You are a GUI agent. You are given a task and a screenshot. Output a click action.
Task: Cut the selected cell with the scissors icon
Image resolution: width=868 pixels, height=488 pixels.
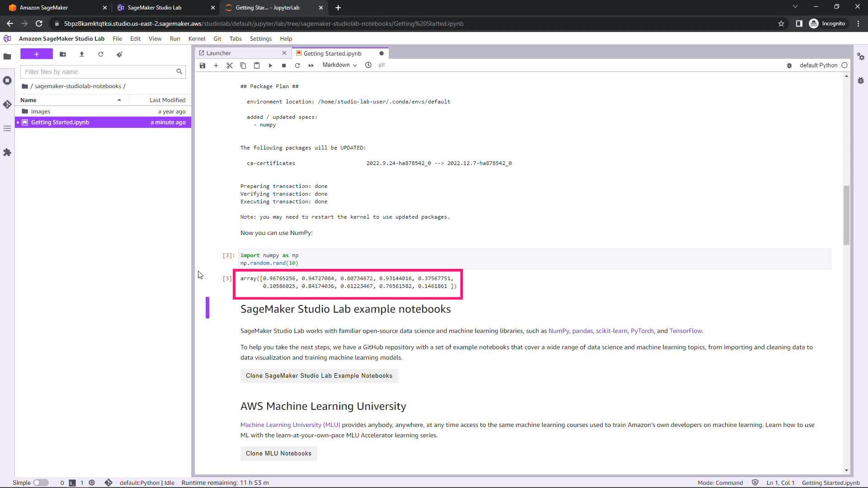click(x=230, y=66)
